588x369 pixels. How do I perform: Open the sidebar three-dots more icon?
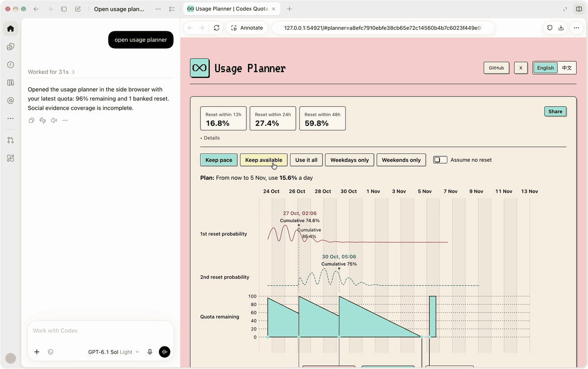pyautogui.click(x=10, y=119)
